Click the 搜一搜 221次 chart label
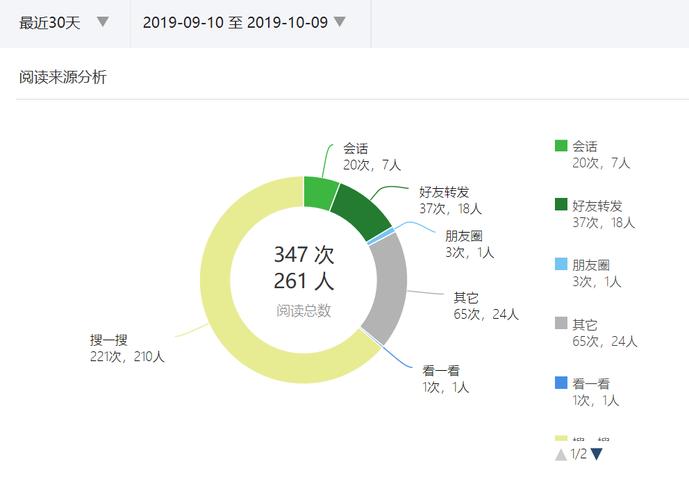This screenshot has width=689, height=500. click(x=127, y=348)
